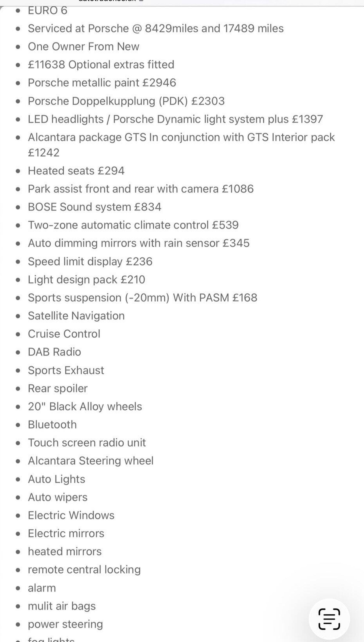Tap the 'Porsche Doppelkupplung (PDK)' entry

[x=126, y=101]
